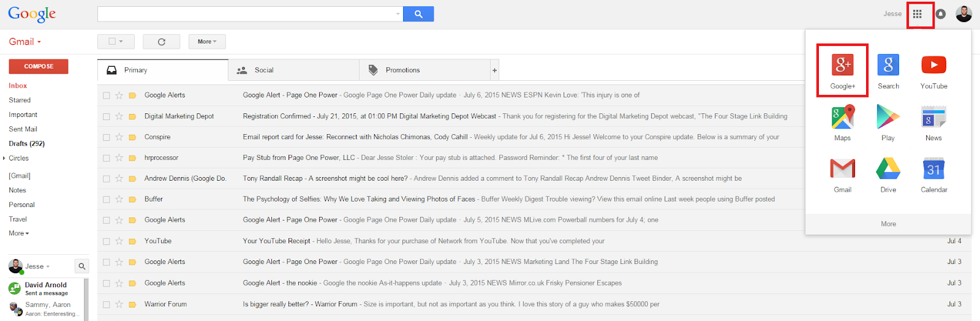Tick the select-all checkbox in toolbar

pyautogui.click(x=112, y=42)
